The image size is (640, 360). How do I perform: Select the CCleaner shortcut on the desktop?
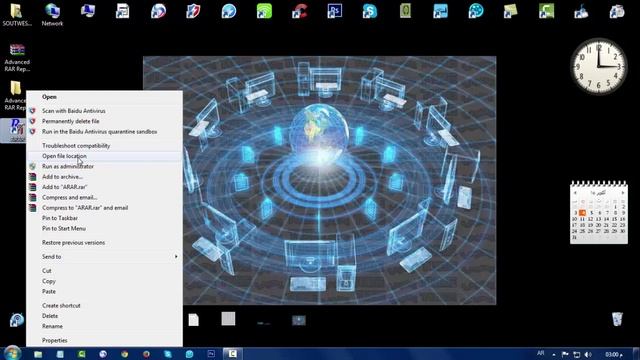click(299, 11)
